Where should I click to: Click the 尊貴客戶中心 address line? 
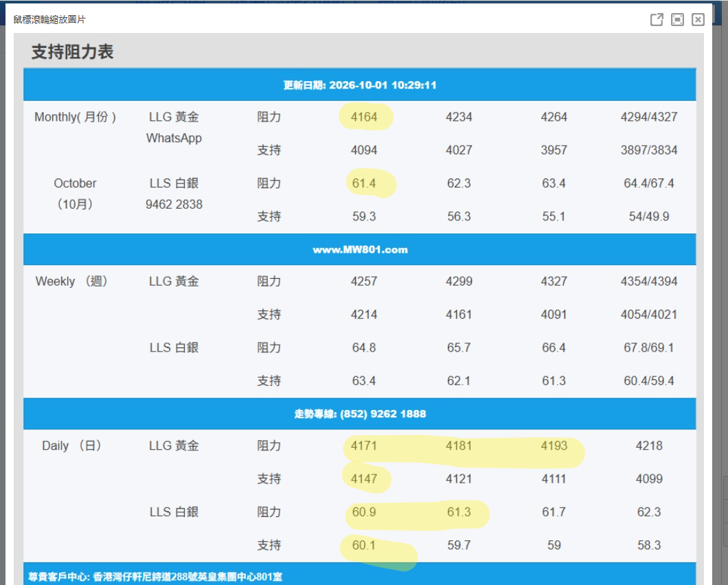click(155, 577)
